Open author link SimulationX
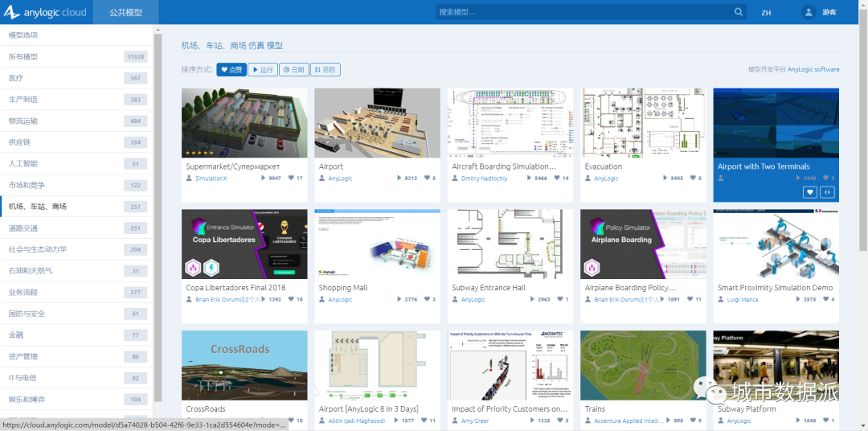The image size is (868, 431). click(211, 179)
